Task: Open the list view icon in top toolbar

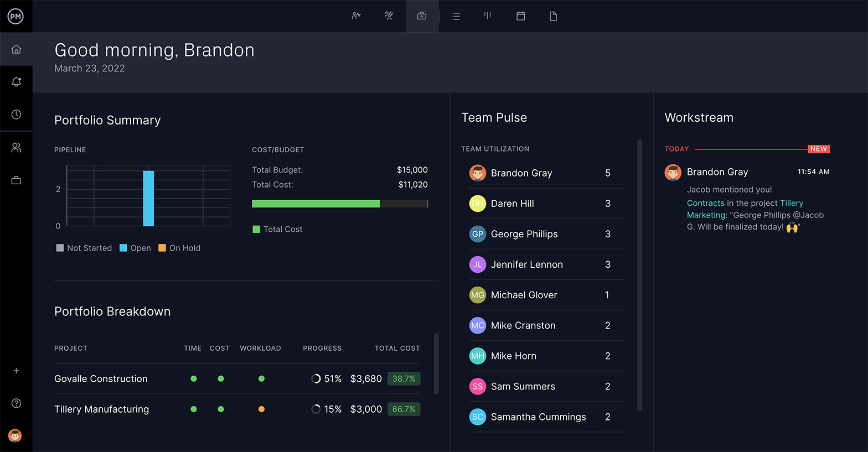Action: [456, 16]
